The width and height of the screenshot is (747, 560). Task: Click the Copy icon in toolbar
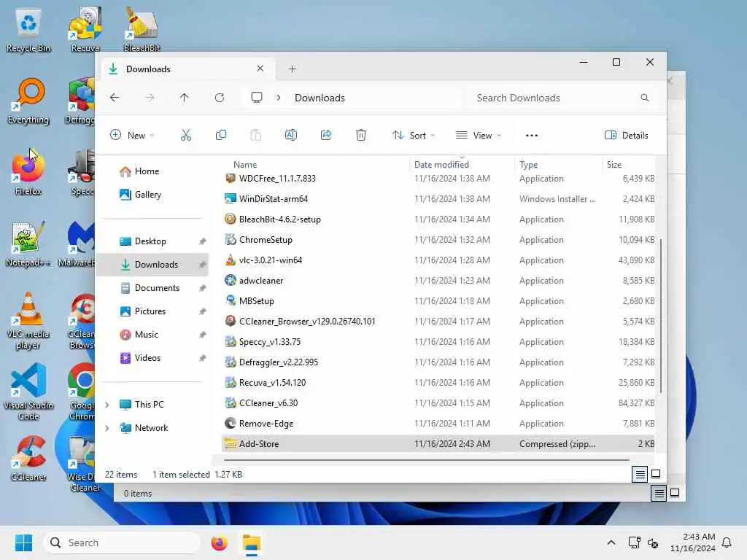pos(220,135)
